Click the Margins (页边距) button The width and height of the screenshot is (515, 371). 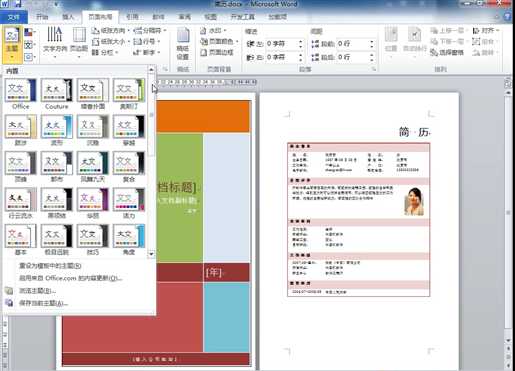[79, 43]
